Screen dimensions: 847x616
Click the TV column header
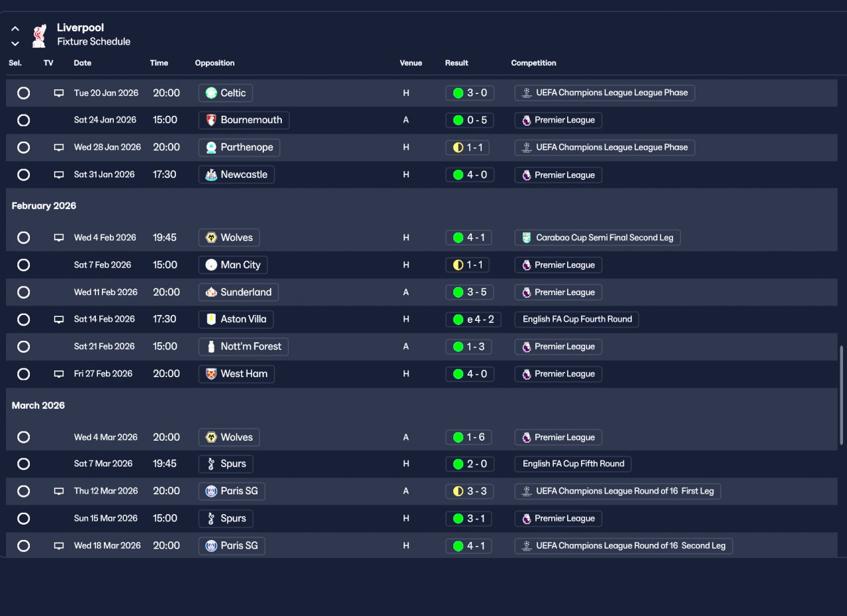[x=48, y=64]
